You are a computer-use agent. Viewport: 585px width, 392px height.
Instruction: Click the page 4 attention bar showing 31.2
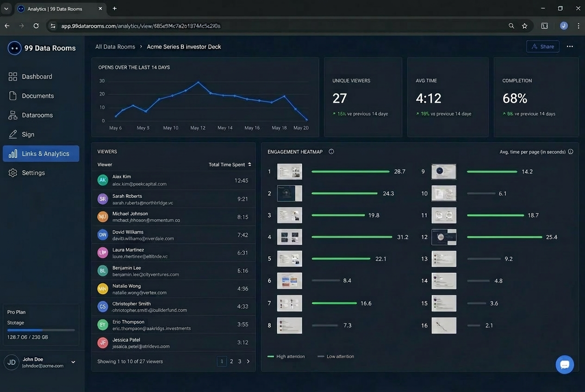coord(352,237)
